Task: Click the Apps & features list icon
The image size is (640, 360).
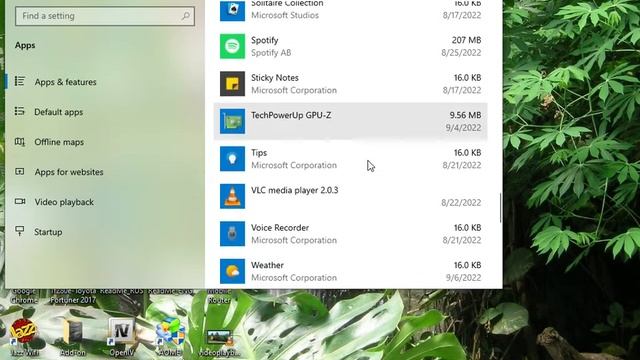Action: 20,82
